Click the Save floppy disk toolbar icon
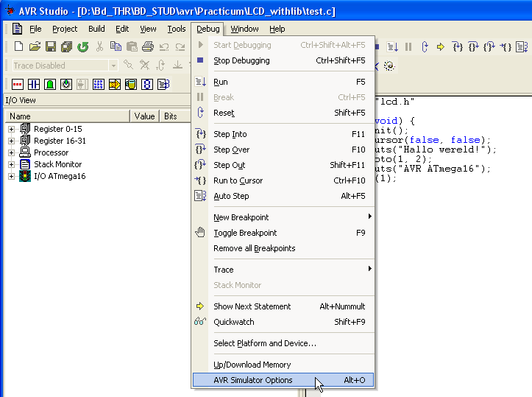Image resolution: width=532 pixels, height=397 pixels. point(51,47)
